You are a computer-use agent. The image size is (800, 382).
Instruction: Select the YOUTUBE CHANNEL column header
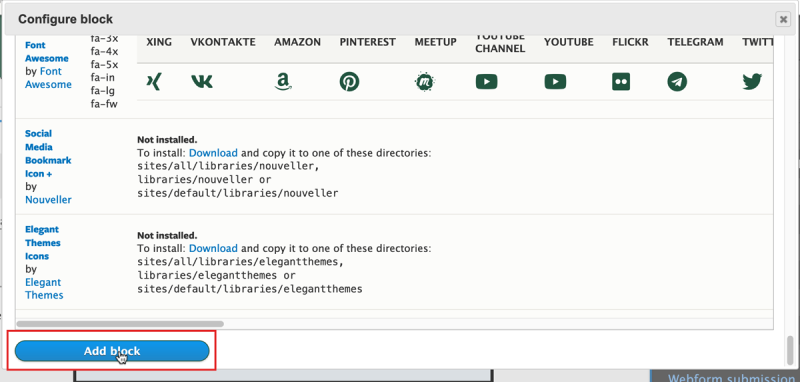click(501, 43)
